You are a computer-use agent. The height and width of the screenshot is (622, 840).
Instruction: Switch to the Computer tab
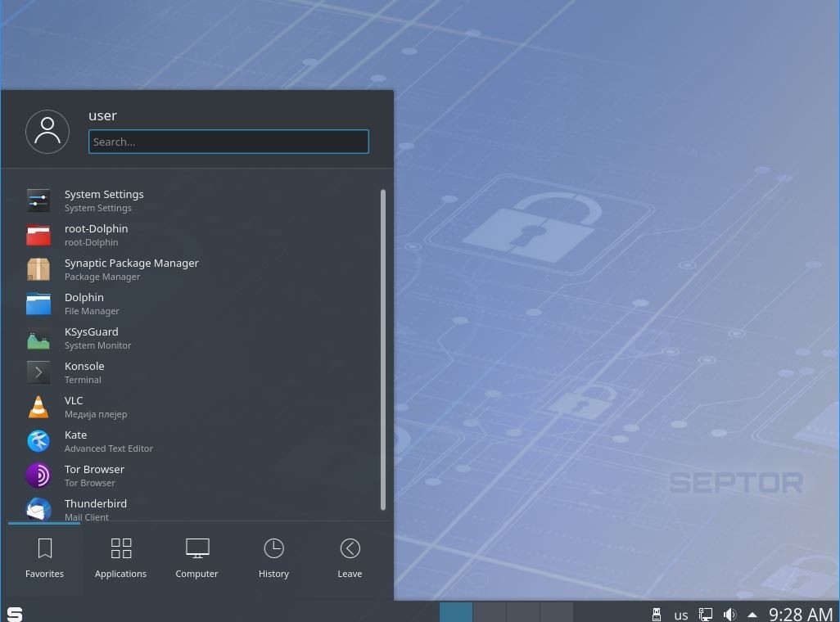coord(196,558)
